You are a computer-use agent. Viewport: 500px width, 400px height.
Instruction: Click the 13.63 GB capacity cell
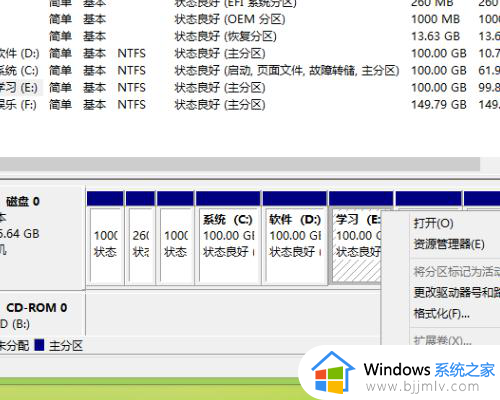coord(435,36)
